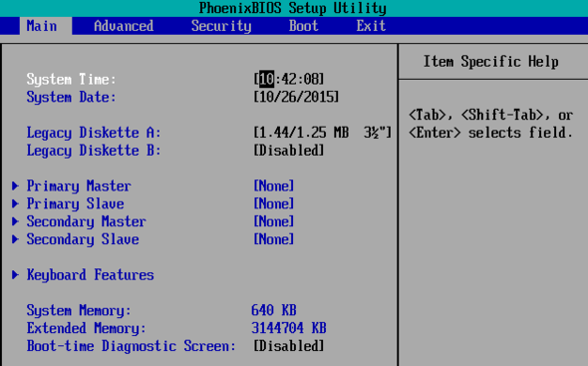Screen dimensions: 588x366
Task: Expand Primary Slave arrow
Action: tap(15, 203)
